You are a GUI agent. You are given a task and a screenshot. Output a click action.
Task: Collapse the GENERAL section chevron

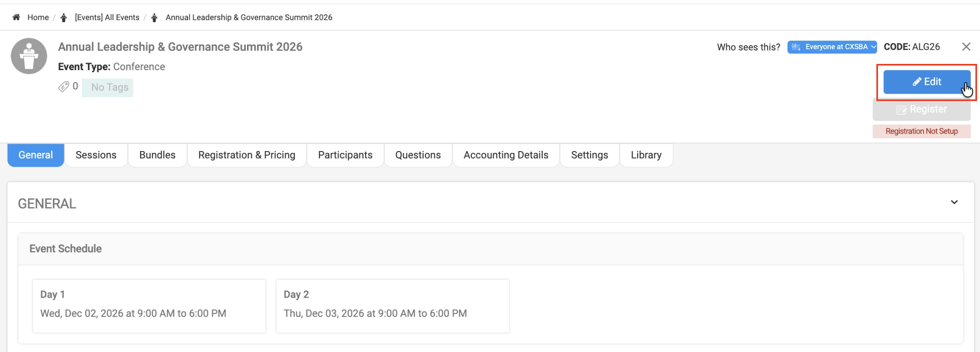[954, 202]
